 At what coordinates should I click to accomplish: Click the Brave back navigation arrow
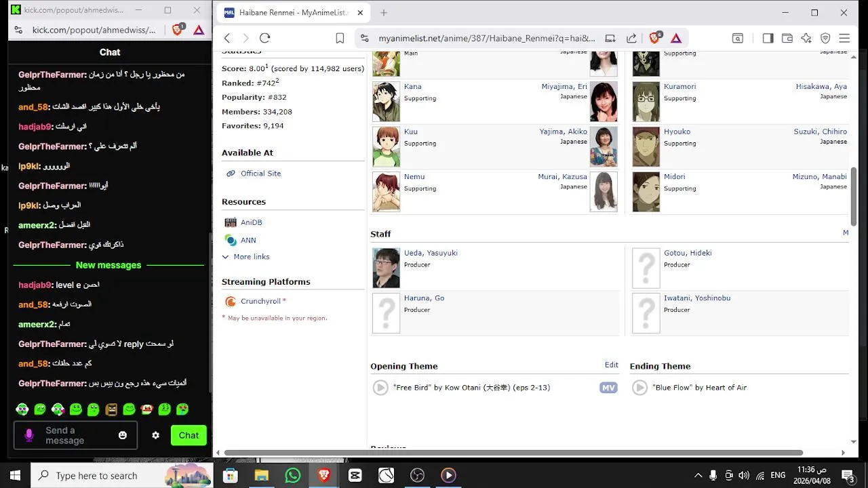(x=227, y=39)
